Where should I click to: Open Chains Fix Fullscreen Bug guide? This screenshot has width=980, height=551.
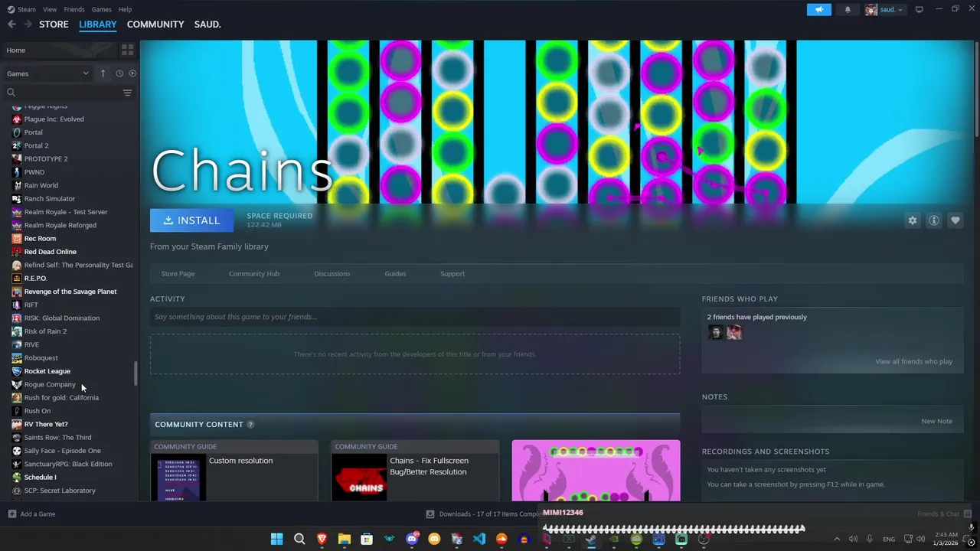[x=415, y=471]
